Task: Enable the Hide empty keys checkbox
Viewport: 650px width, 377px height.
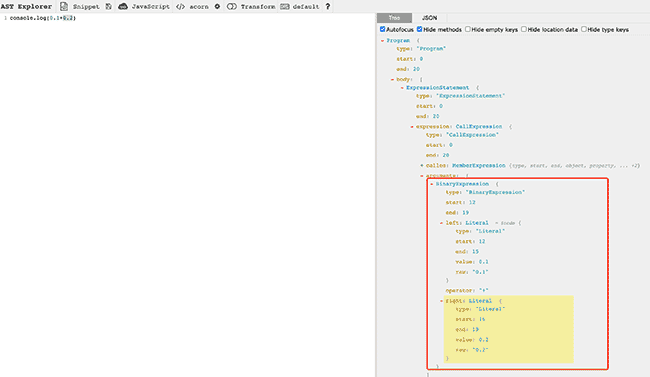Action: [468, 29]
